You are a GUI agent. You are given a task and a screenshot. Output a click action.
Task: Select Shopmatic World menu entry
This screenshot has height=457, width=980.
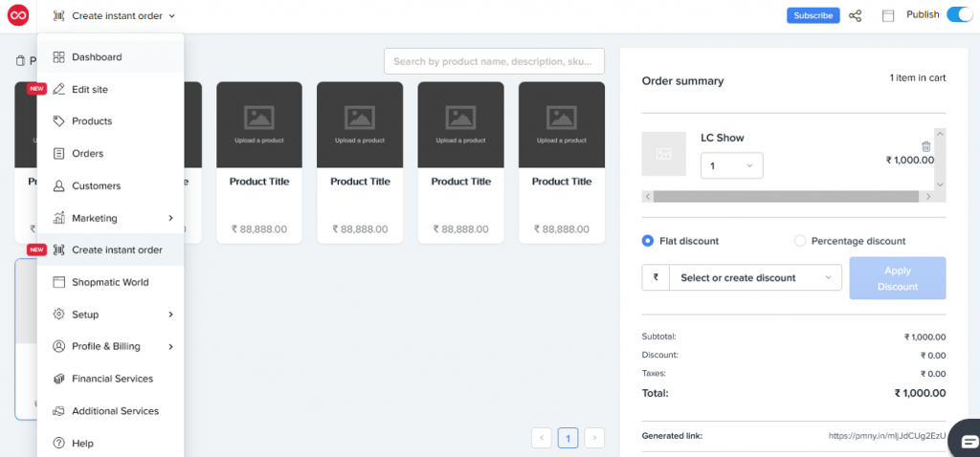click(111, 282)
